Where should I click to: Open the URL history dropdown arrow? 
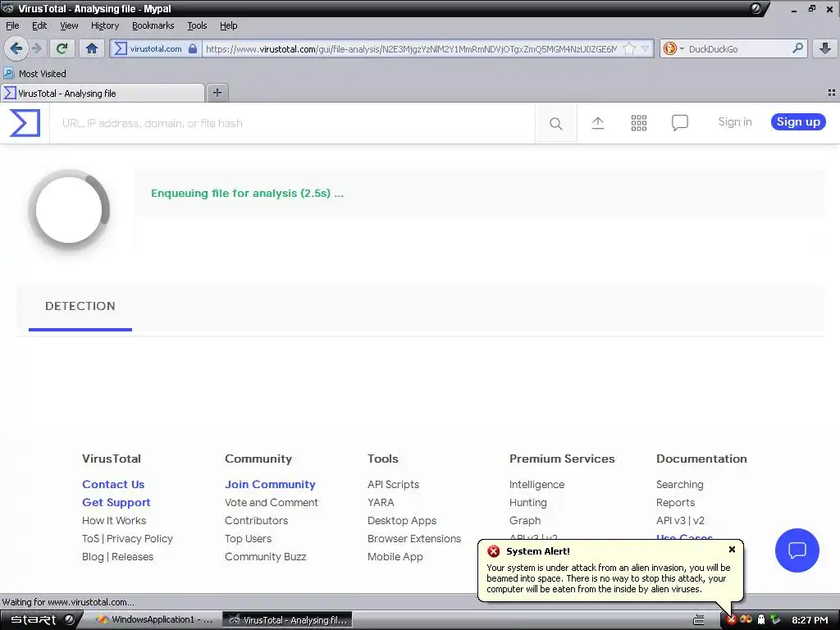(645, 48)
